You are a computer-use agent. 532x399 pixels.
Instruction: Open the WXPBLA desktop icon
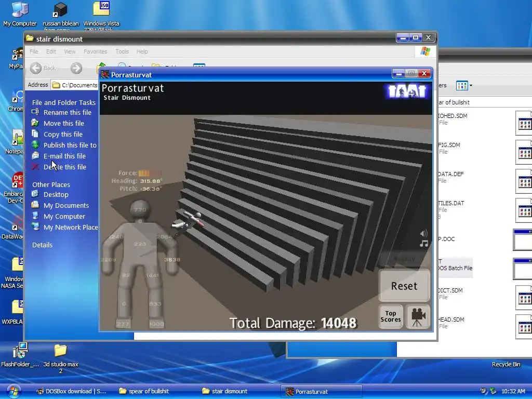14,312
